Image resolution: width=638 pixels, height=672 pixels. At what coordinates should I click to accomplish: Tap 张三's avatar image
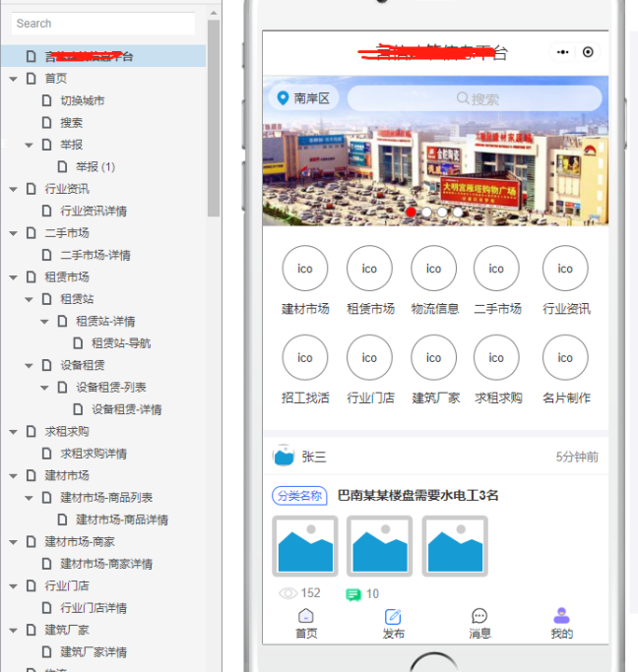[x=284, y=456]
